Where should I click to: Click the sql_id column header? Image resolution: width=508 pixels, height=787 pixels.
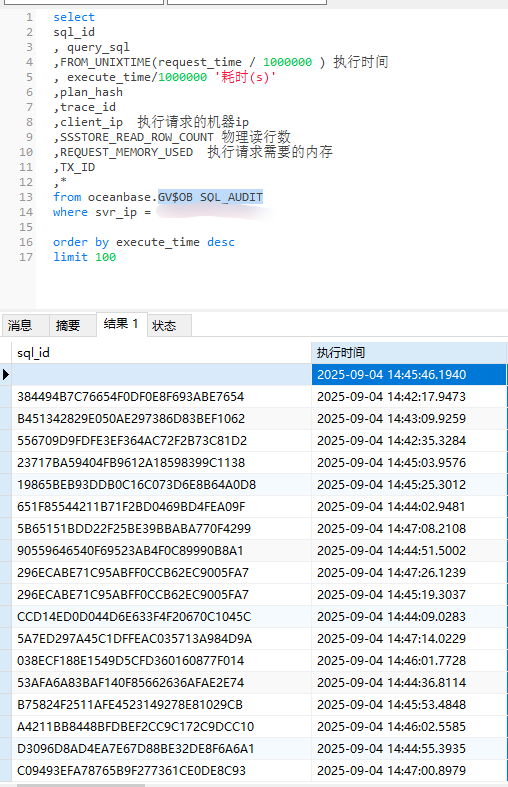[x=161, y=353]
